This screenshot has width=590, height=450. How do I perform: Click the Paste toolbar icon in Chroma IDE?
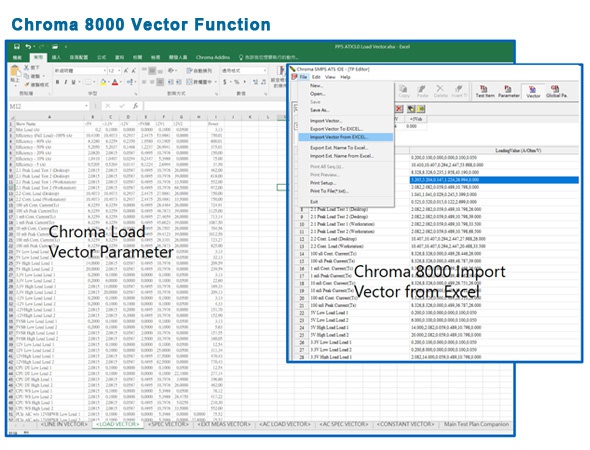pos(422,91)
